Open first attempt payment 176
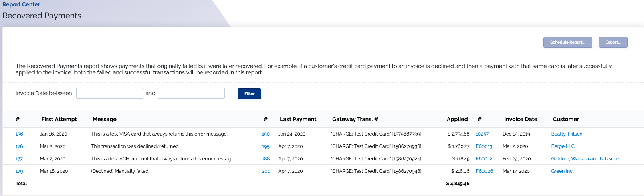644x196 pixels. [19, 146]
